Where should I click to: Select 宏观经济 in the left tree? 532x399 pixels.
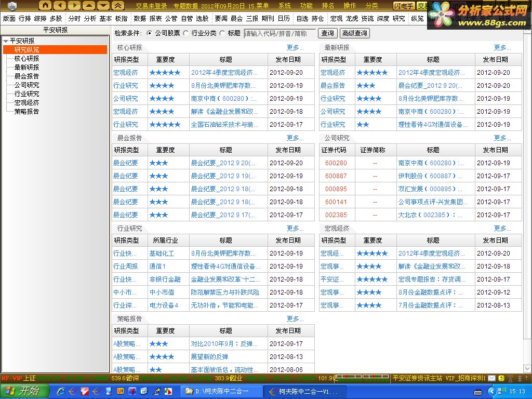point(26,102)
